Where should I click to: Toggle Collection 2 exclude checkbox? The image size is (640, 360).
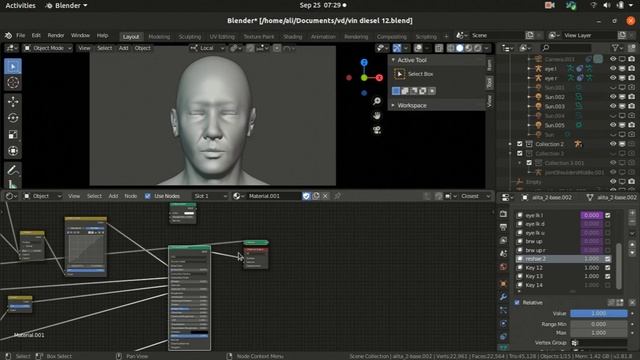pyautogui.click(x=520, y=144)
